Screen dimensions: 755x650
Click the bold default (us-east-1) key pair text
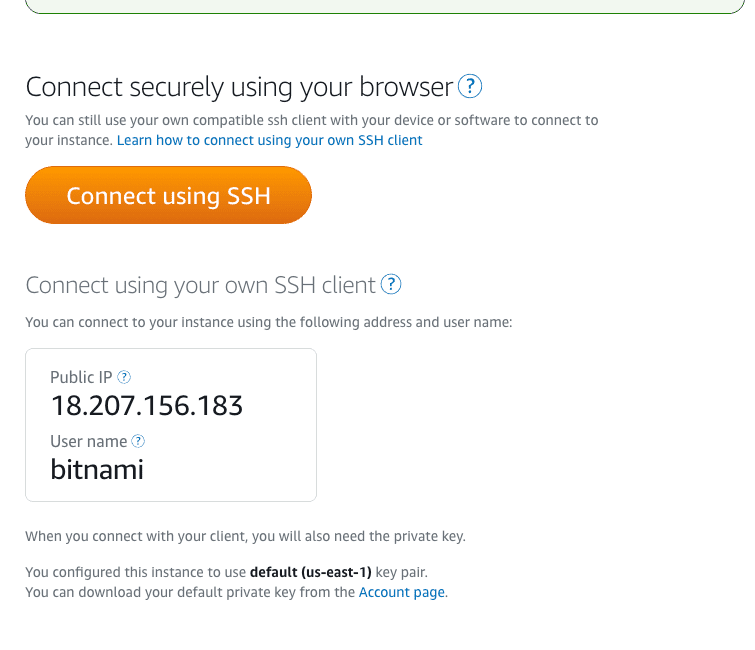[311, 572]
